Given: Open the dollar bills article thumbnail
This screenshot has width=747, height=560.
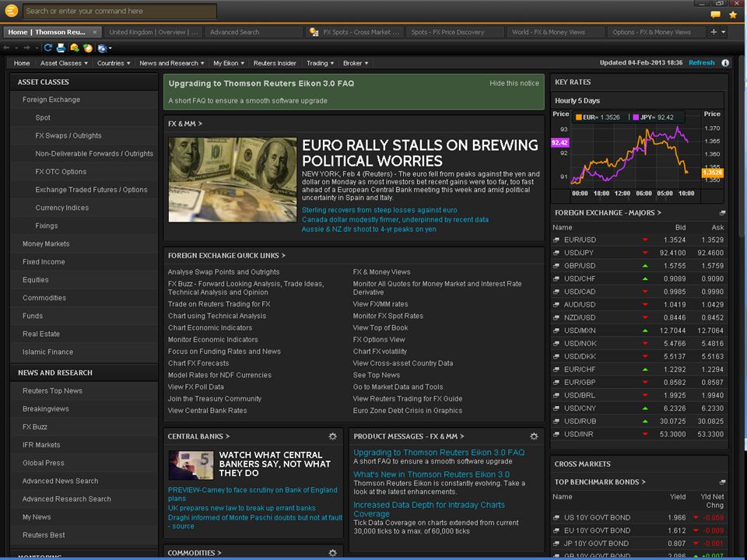Looking at the screenshot, I should coord(233,180).
